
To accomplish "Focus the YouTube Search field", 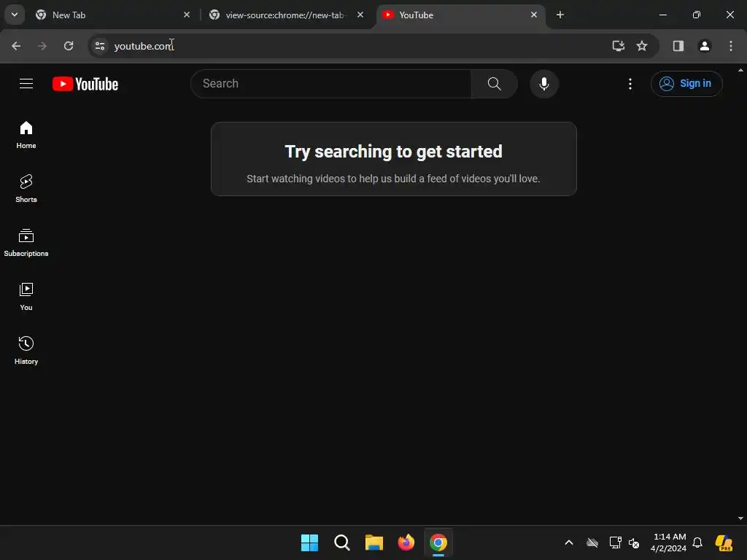I will coord(331,84).
